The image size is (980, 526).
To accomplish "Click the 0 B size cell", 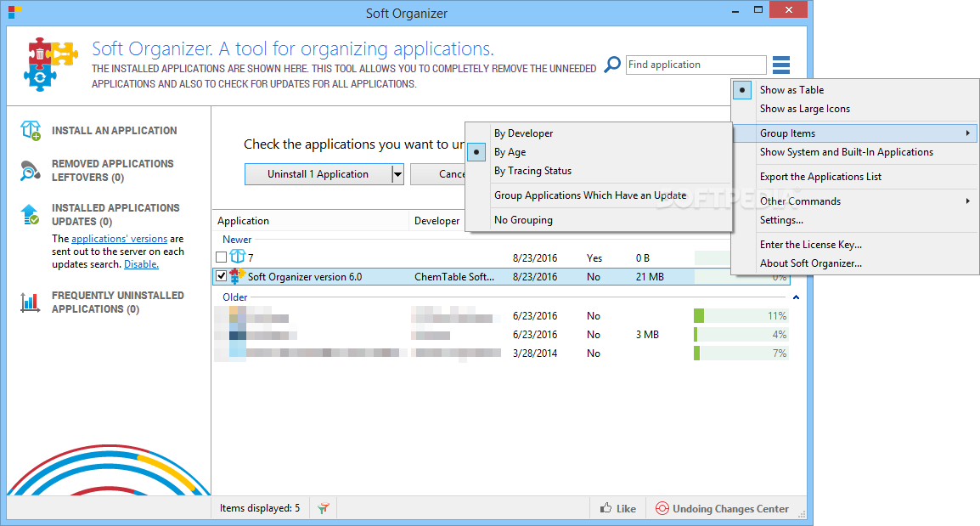I will coord(643,257).
